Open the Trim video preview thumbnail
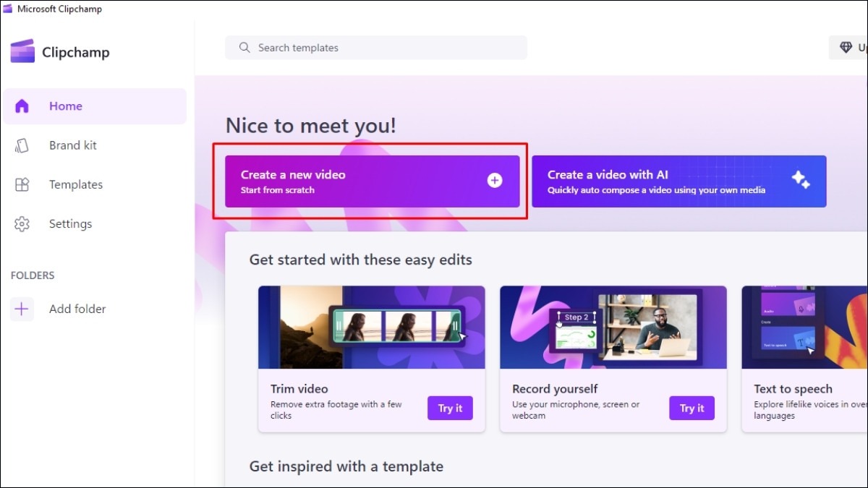 pos(372,327)
